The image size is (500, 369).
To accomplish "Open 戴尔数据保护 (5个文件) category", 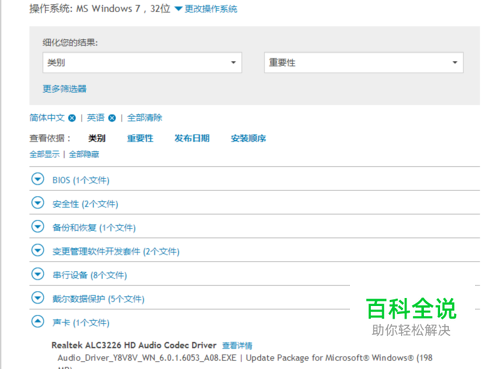I will 98,299.
